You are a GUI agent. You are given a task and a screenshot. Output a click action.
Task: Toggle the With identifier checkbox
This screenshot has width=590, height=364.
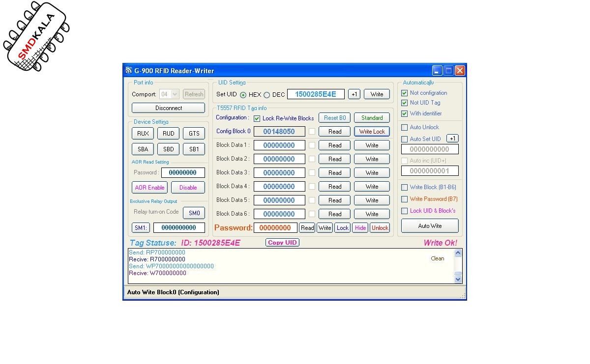click(404, 113)
